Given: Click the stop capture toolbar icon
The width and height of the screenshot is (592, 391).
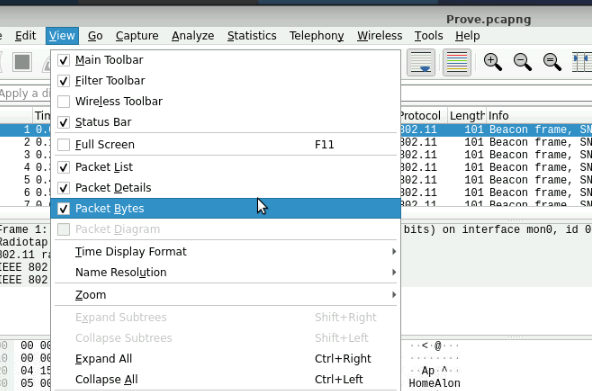Looking at the screenshot, I should click(22, 62).
